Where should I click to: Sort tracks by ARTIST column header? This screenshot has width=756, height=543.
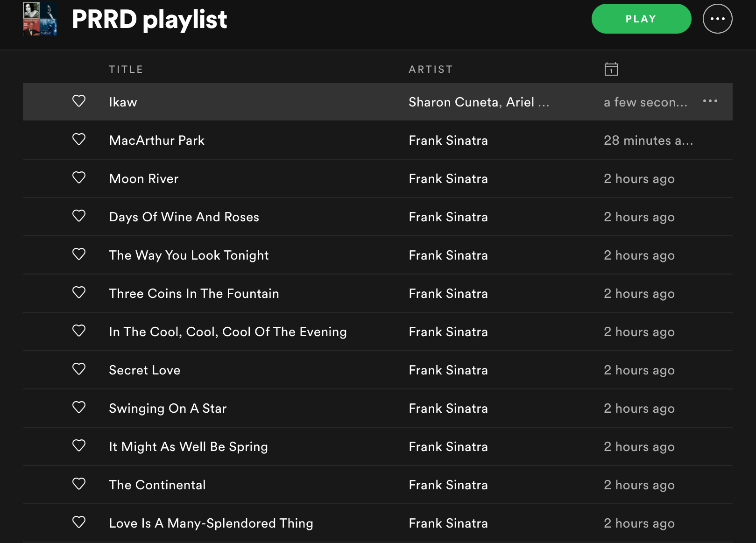pyautogui.click(x=431, y=70)
